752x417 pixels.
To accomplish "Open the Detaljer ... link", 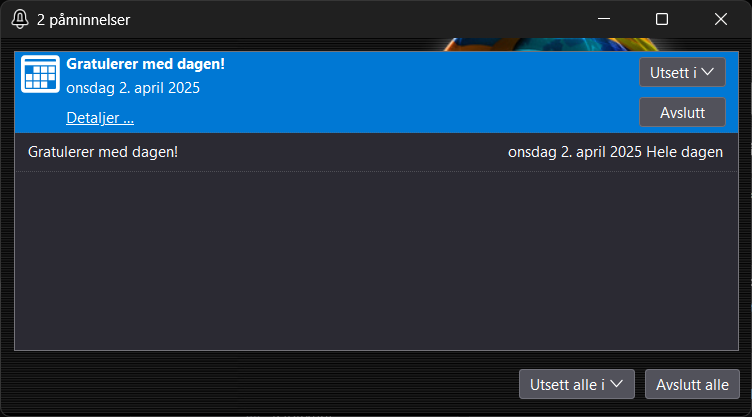I will (100, 118).
